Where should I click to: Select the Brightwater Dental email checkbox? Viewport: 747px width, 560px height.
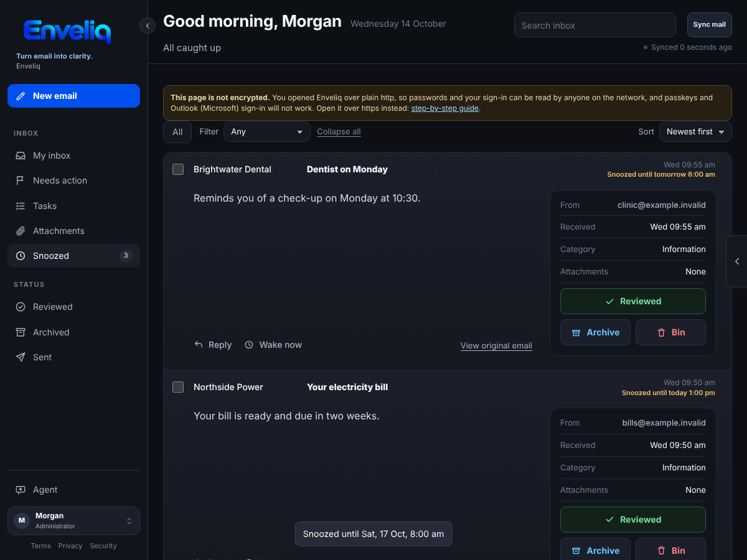tap(178, 169)
